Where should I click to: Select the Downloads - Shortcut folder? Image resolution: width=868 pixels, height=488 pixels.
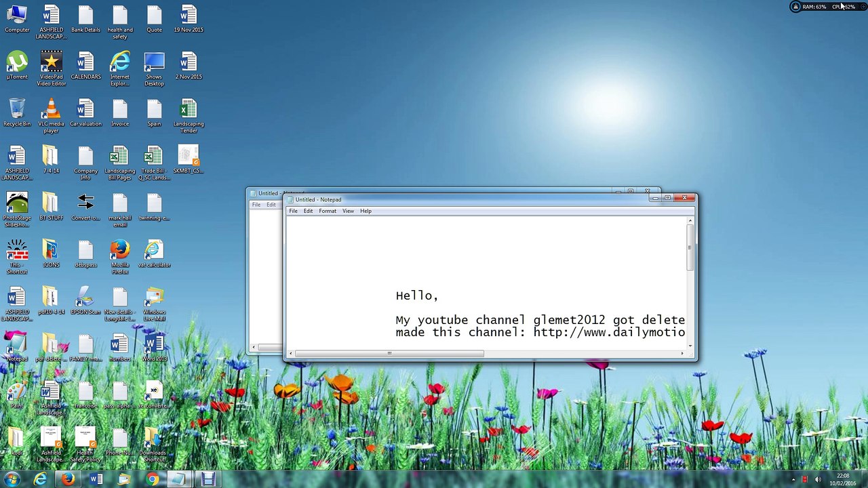pyautogui.click(x=154, y=445)
